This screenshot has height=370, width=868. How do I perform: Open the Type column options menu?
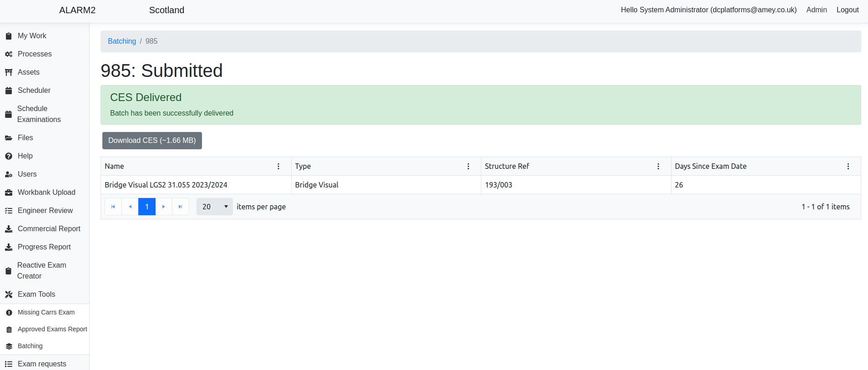[x=468, y=167]
